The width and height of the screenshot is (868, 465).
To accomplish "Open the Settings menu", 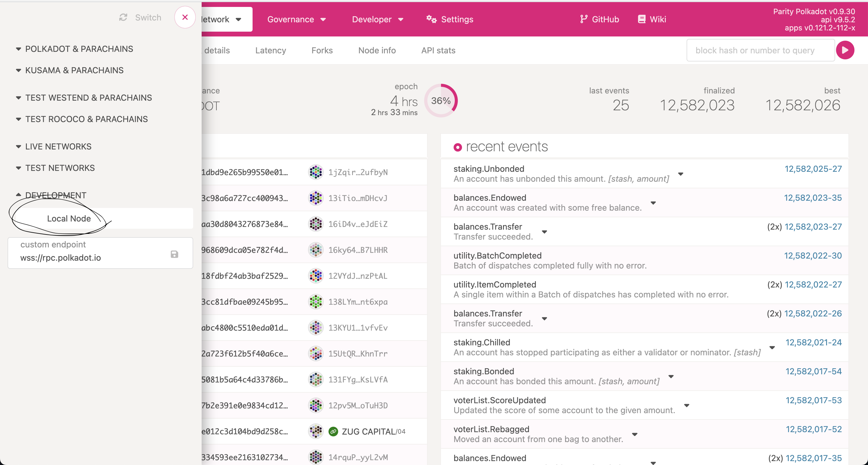I will (x=449, y=20).
